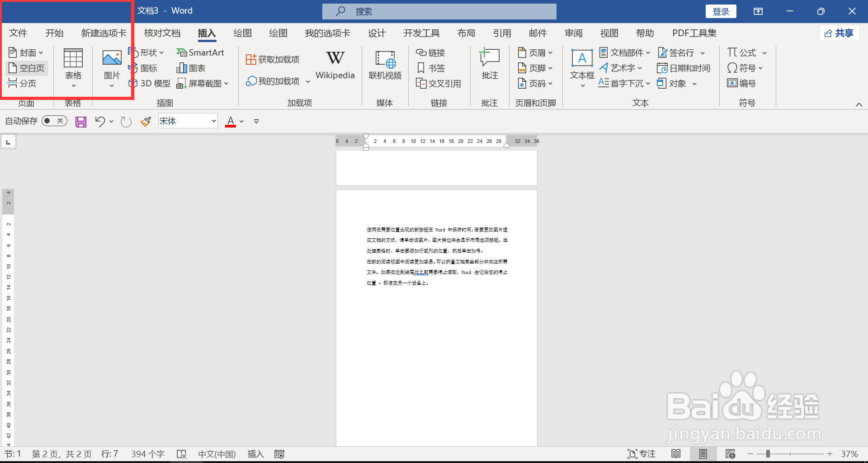Open Wikipedia add-in
The width and height of the screenshot is (868, 463).
(335, 66)
